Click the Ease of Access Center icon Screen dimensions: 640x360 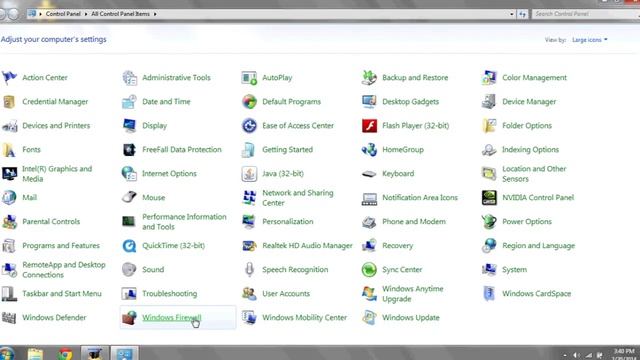coord(249,125)
